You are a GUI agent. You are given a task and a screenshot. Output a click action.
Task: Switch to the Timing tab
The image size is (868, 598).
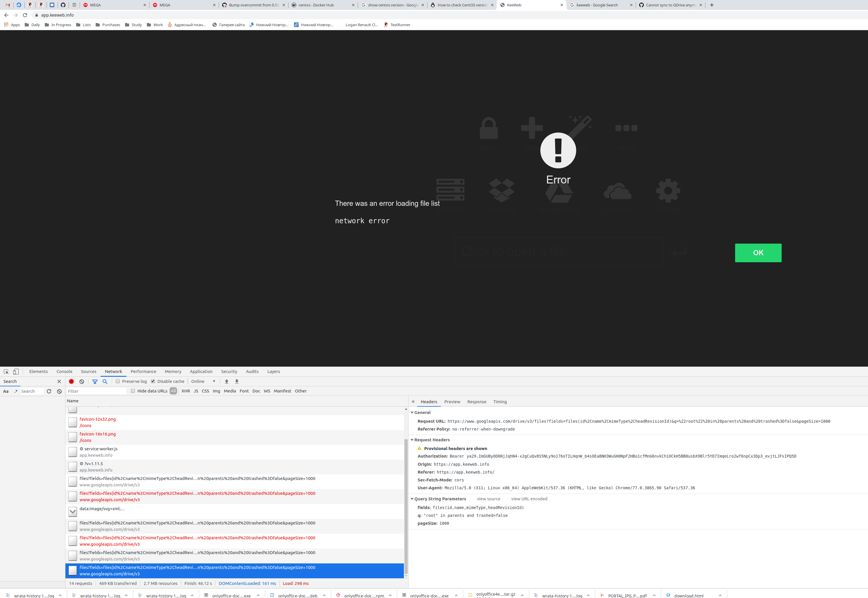(500, 401)
